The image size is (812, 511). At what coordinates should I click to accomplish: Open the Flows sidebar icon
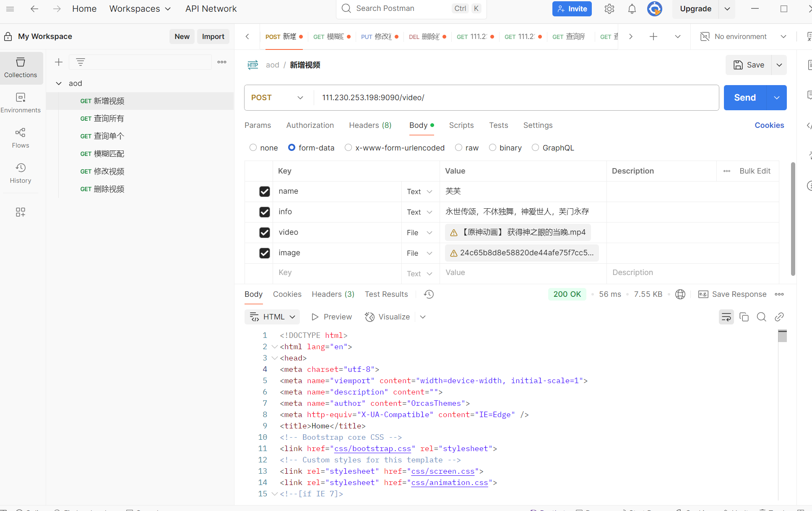click(x=21, y=138)
